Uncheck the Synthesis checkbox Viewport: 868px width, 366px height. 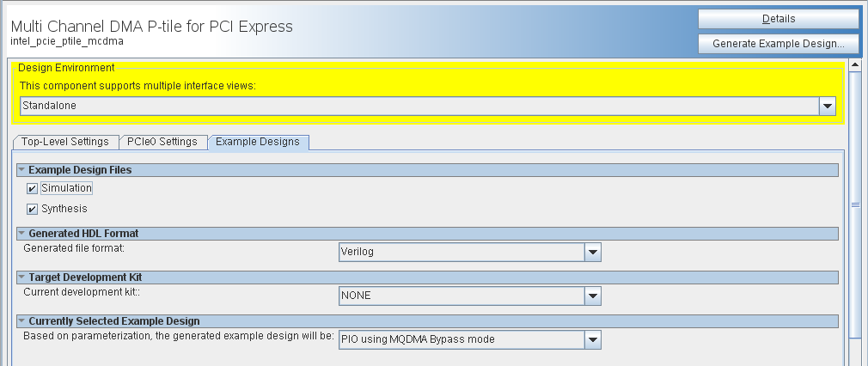tap(32, 209)
